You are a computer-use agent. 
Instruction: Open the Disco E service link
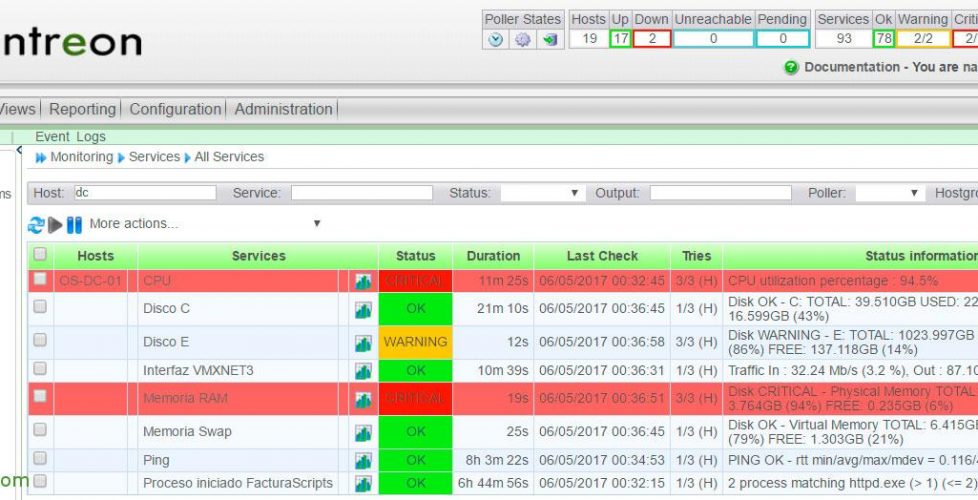(166, 342)
